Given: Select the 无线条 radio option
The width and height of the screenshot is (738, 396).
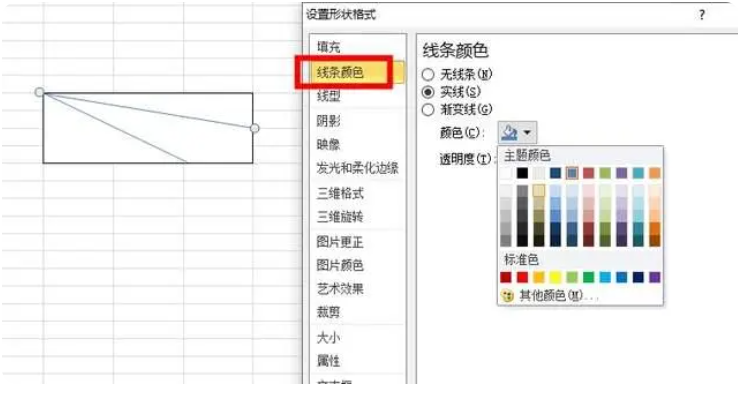Looking at the screenshot, I should pyautogui.click(x=428, y=74).
